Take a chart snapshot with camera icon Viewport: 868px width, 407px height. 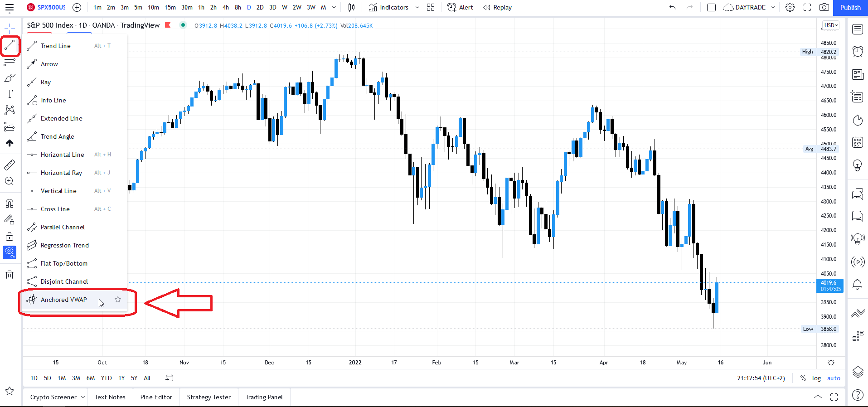point(824,7)
